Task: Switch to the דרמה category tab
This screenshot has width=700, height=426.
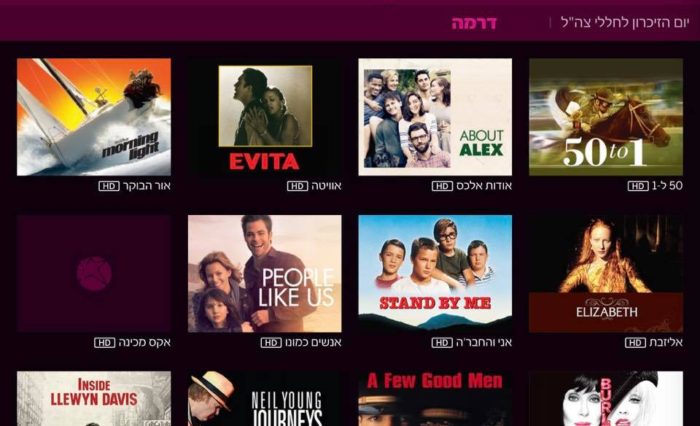Action: 474,23
